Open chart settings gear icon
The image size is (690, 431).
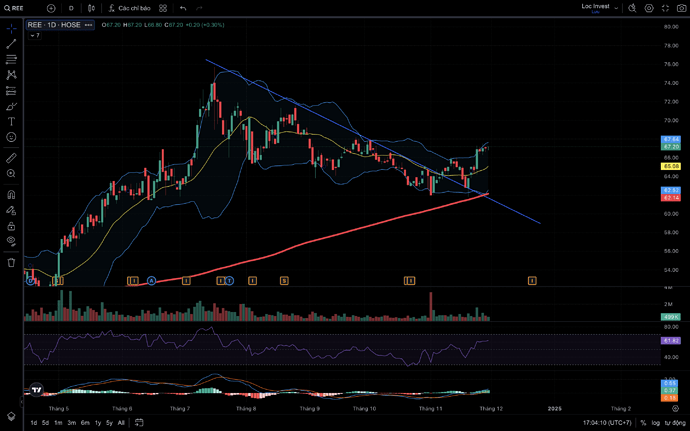coord(650,8)
